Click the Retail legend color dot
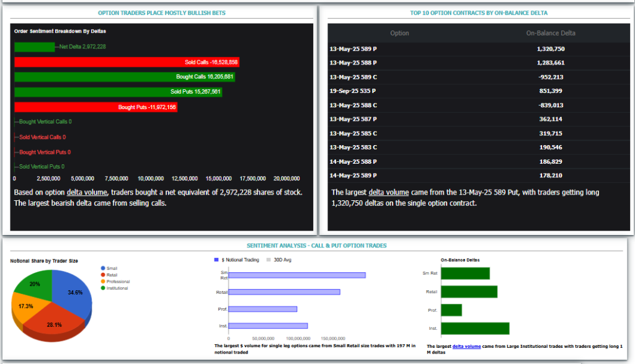635x364 pixels. [x=103, y=275]
